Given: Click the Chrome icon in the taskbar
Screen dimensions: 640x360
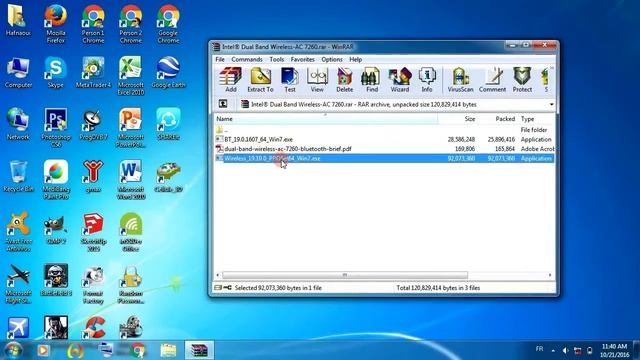Looking at the screenshot, I should click(x=138, y=350).
